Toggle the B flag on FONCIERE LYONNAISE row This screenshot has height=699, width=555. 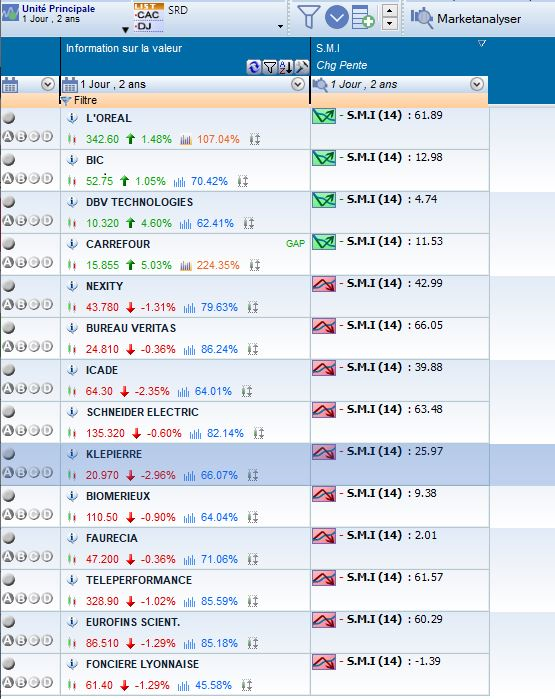[x=21, y=682]
